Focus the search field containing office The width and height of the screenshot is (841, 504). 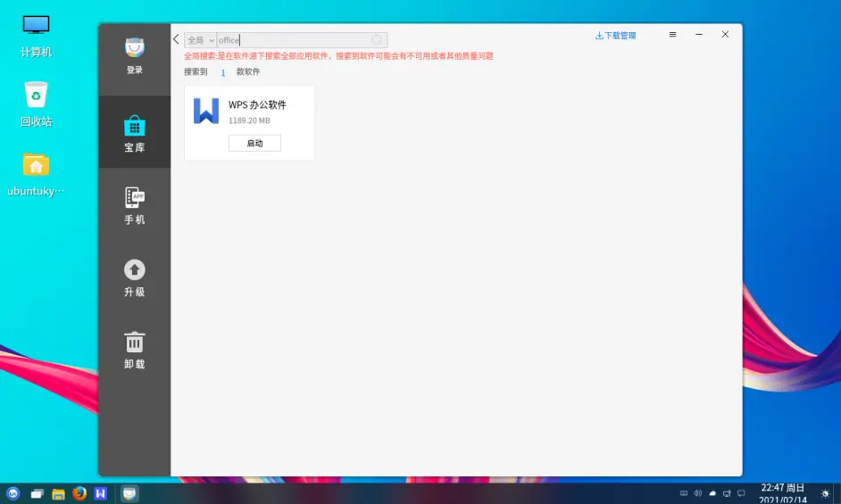pos(294,40)
